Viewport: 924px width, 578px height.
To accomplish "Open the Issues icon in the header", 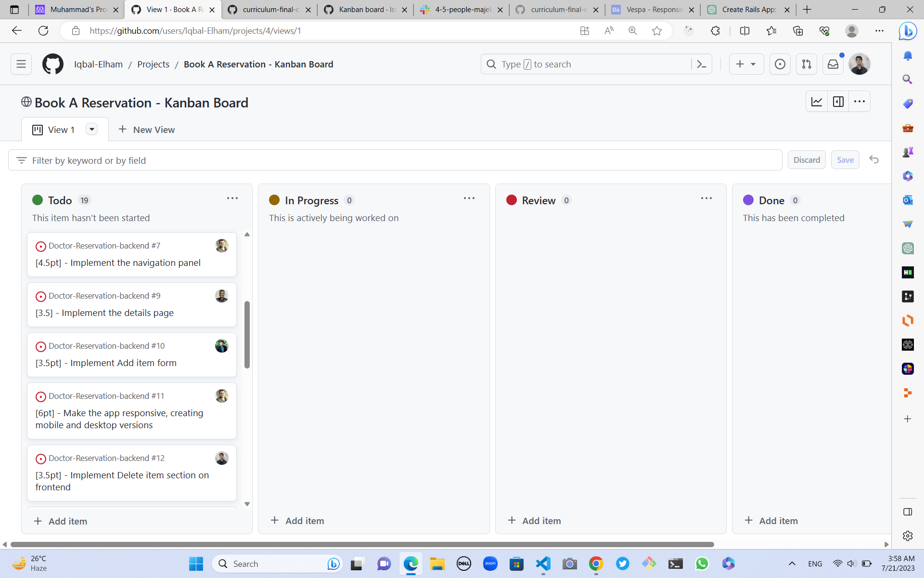I will pyautogui.click(x=780, y=64).
